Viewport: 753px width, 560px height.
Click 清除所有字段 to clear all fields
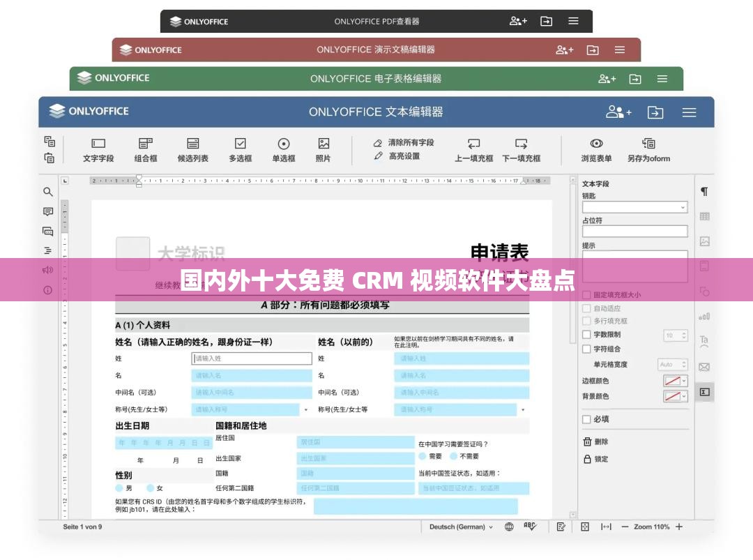point(410,142)
